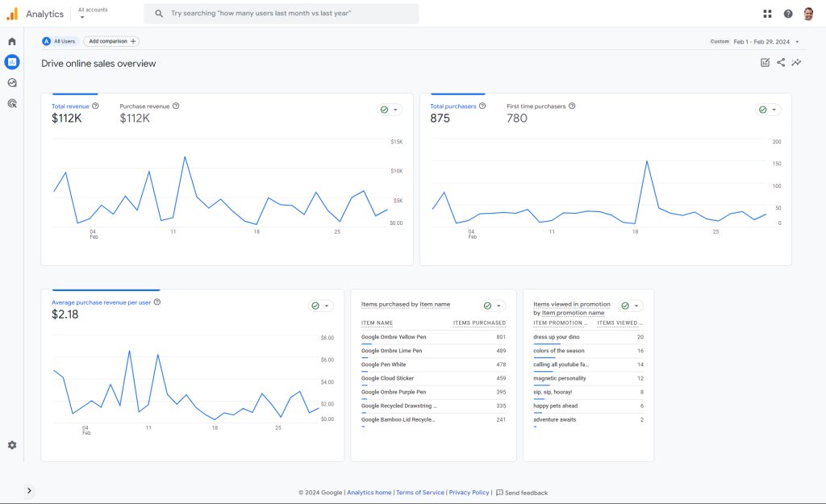The width and height of the screenshot is (826, 504).
Task: Click the magnetic personality row
Action: point(588,378)
